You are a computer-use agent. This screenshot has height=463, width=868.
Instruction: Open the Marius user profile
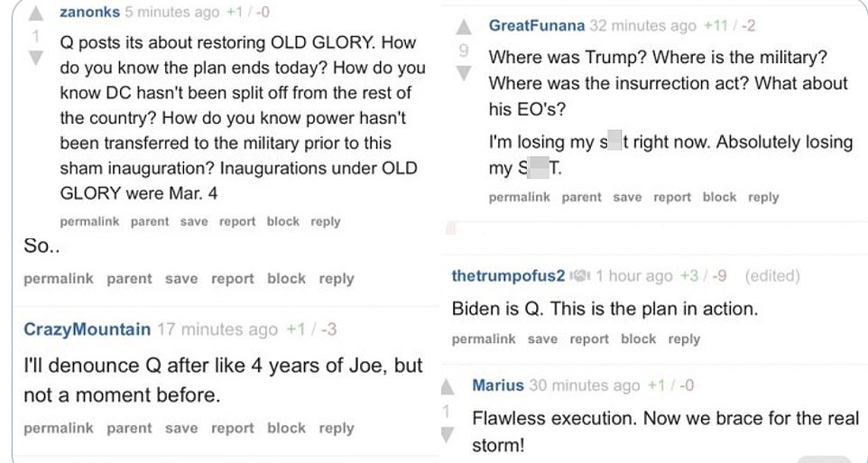[497, 385]
